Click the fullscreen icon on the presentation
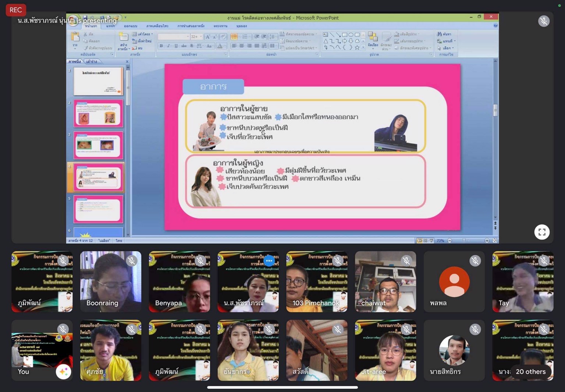This screenshot has width=565, height=392. 541,232
